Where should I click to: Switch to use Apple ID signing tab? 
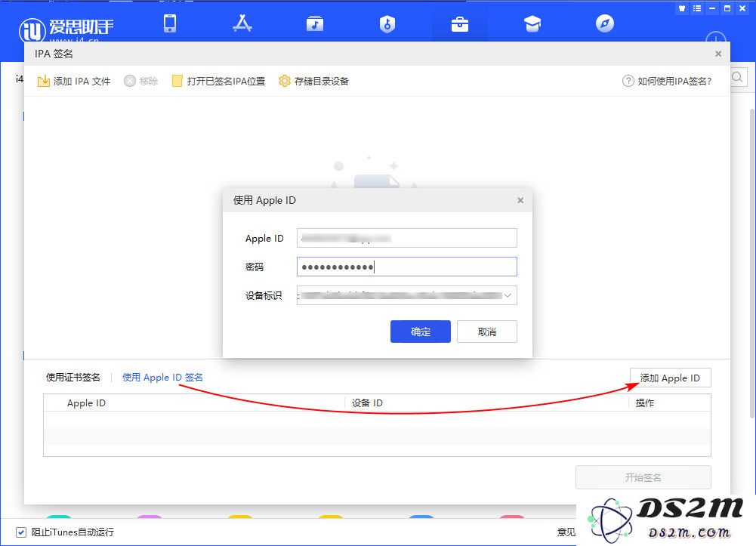point(162,378)
